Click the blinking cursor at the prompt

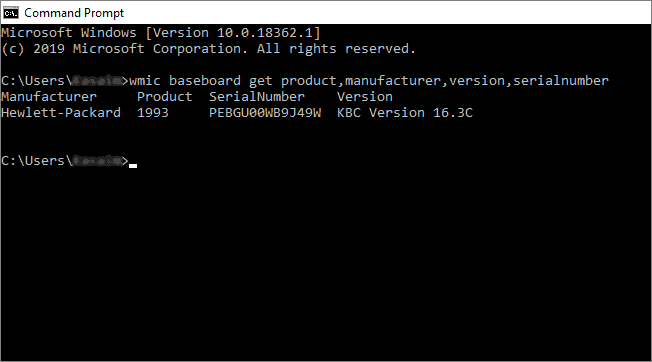[133, 165]
